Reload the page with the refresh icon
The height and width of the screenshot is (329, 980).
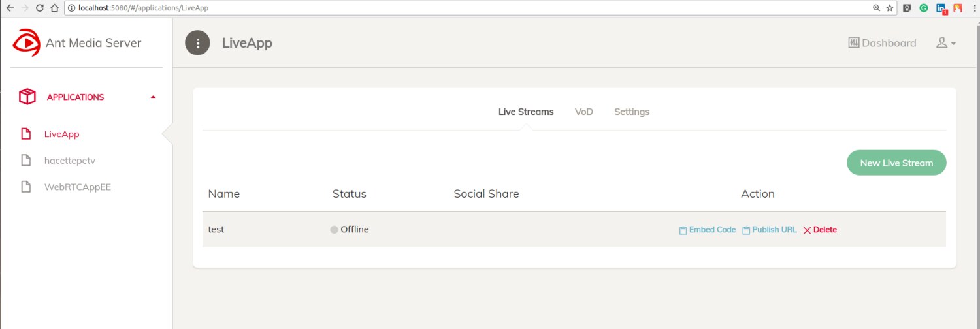(x=40, y=8)
